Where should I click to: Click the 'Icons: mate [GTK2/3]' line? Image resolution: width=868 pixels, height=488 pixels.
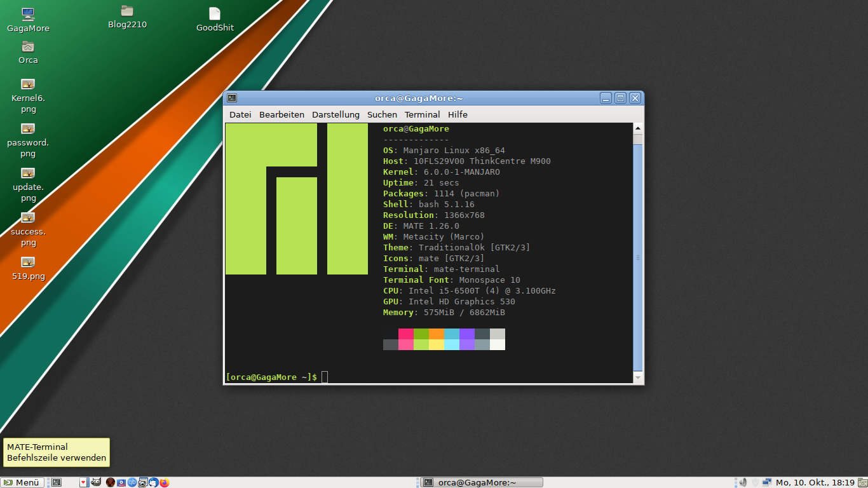point(434,259)
